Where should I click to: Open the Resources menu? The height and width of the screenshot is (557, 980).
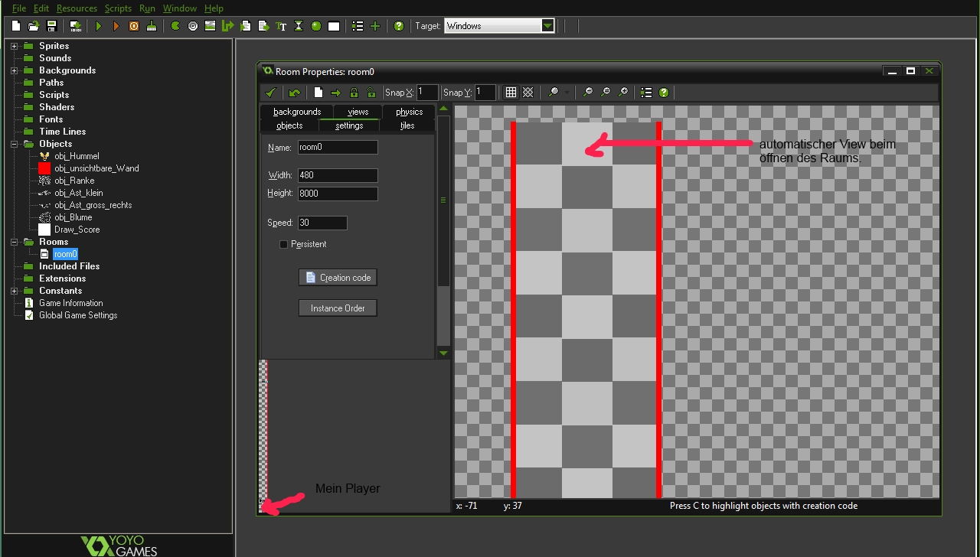click(77, 8)
